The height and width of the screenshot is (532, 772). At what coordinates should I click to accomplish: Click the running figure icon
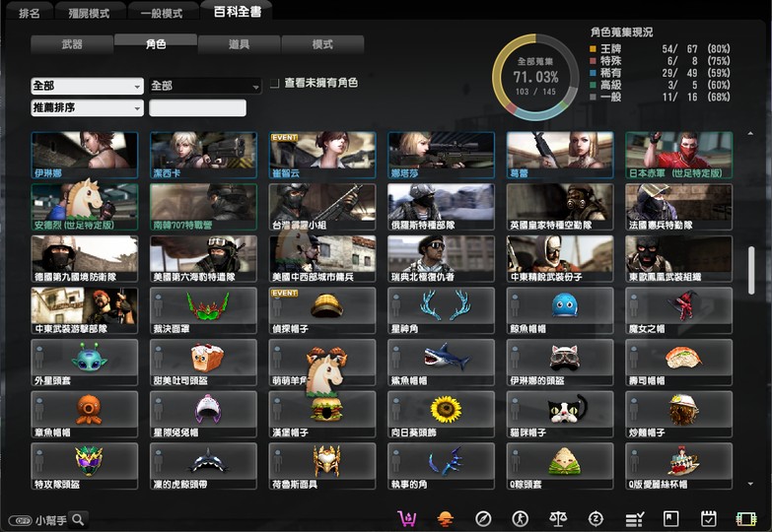coord(520,518)
